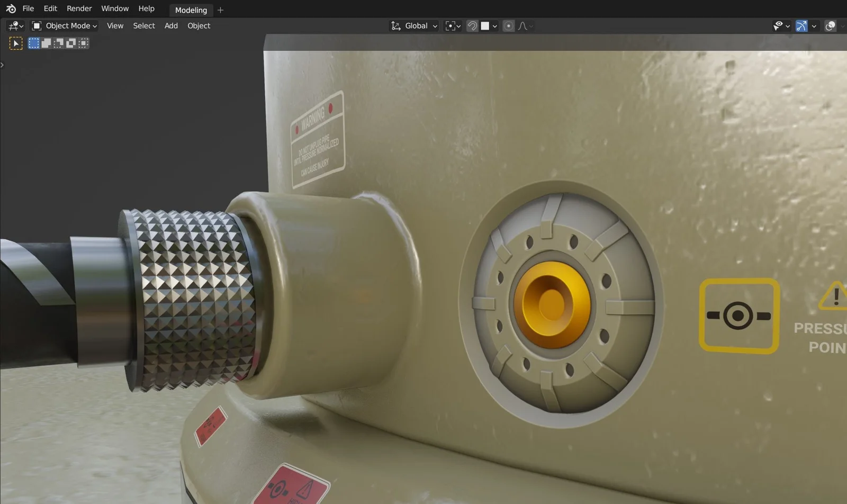Toggle snapping magnet on or off
The width and height of the screenshot is (847, 504).
tap(472, 26)
